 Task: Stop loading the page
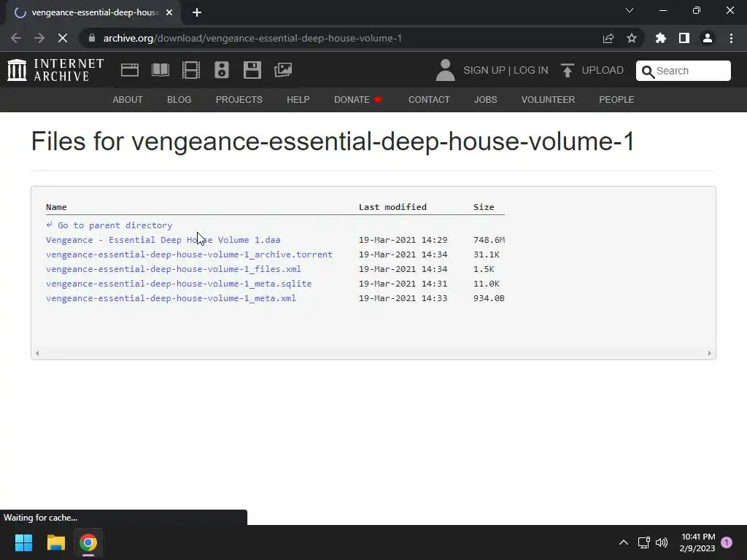tap(63, 38)
